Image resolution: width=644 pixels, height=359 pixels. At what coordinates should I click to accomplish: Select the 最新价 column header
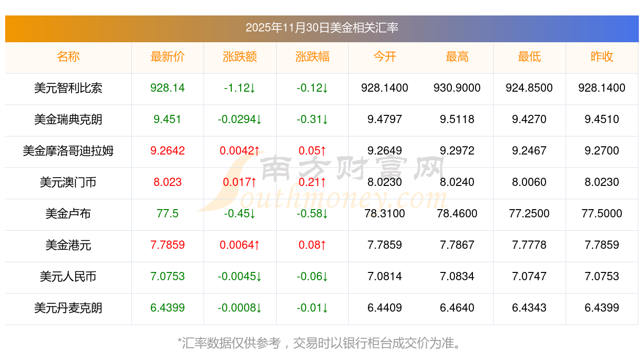[x=167, y=57]
